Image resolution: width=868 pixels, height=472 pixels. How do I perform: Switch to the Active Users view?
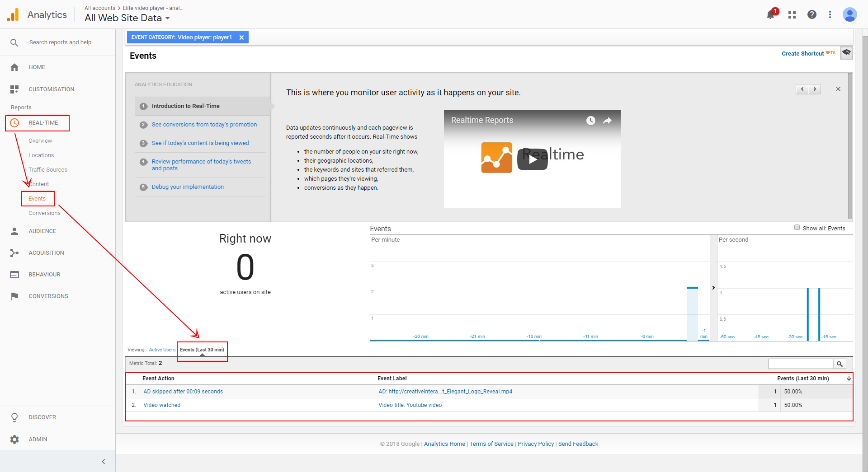(162, 350)
